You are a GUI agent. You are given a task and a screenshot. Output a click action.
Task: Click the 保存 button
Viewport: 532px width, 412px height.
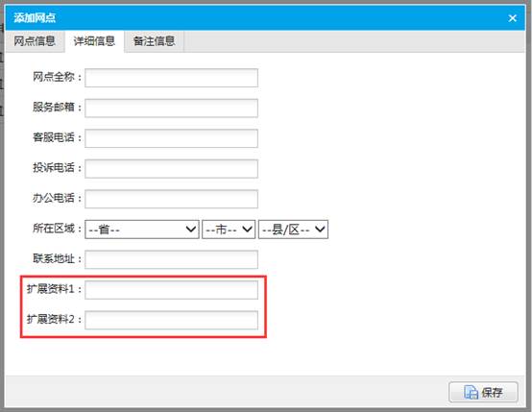coord(483,393)
